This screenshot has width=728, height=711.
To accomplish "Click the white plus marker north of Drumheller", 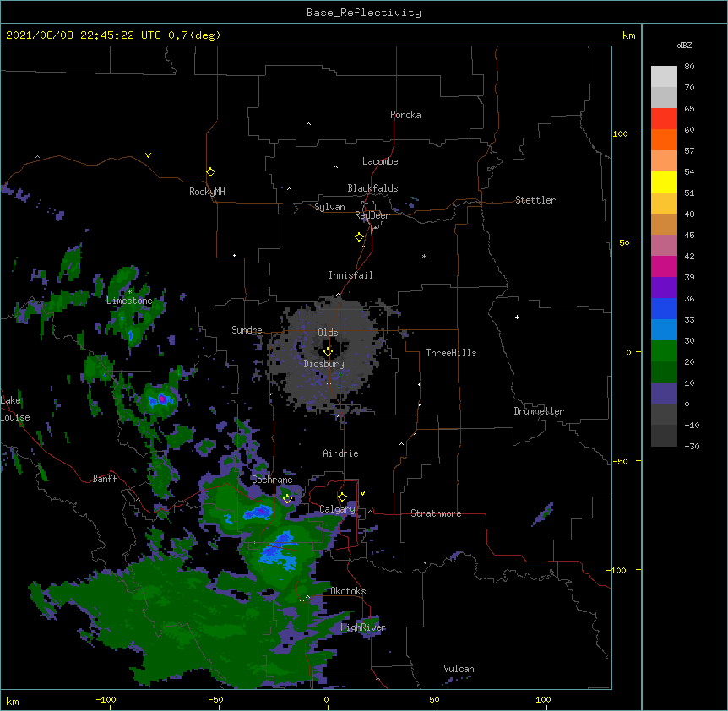I will tap(517, 317).
